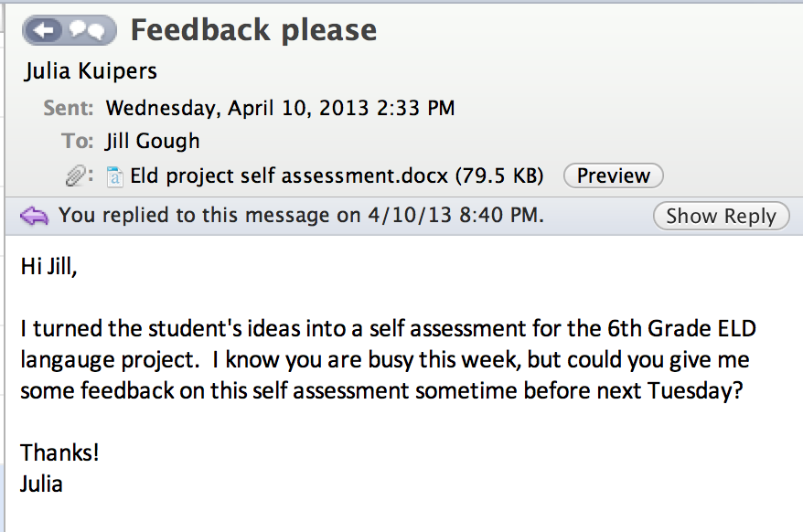Click the line starting 'I turned the student's ideas'
The image size is (803, 532).
(x=388, y=327)
